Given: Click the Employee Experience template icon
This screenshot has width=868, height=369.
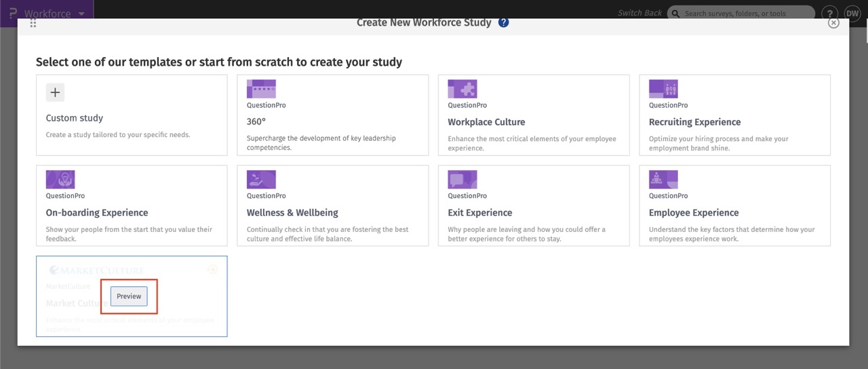Looking at the screenshot, I should click(663, 180).
